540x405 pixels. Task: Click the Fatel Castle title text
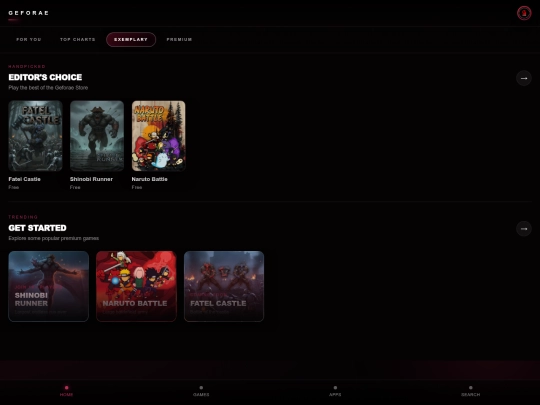pyautogui.click(x=24, y=179)
